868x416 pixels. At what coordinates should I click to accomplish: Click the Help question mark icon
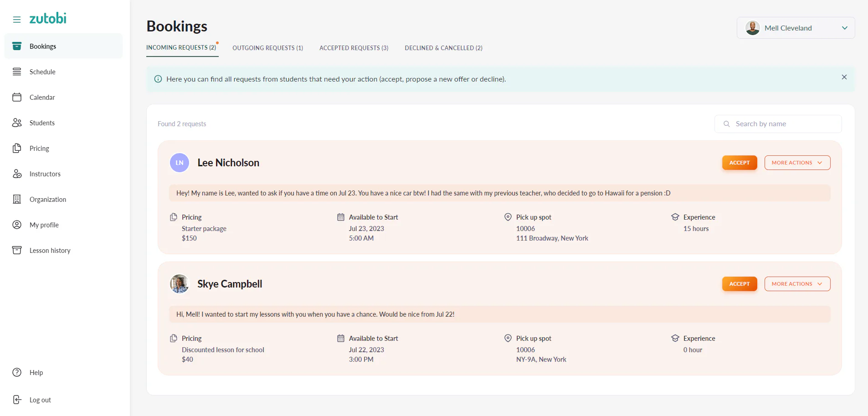pos(17,372)
